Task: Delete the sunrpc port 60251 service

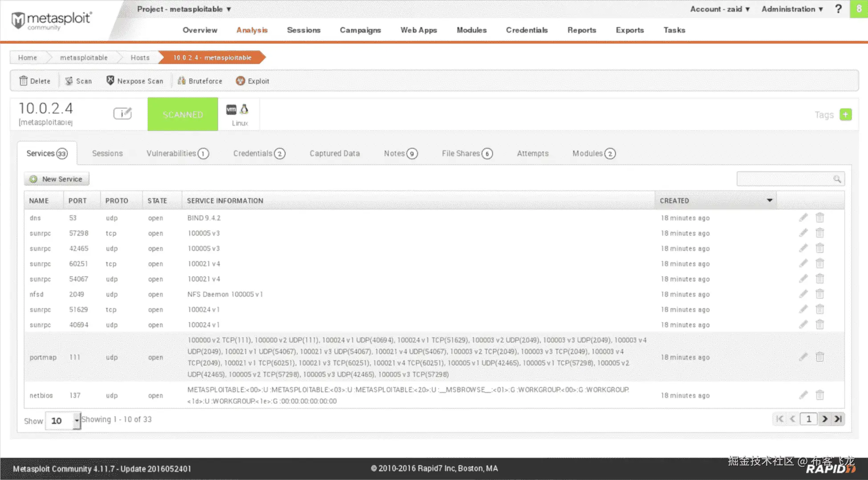Action: (x=820, y=263)
